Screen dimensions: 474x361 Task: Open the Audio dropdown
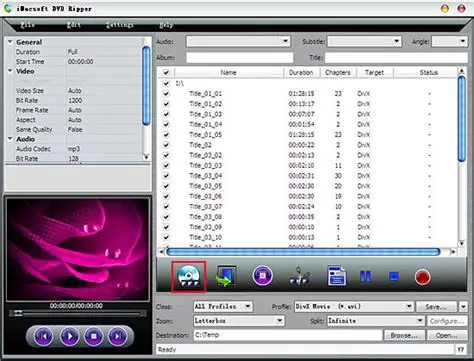coord(238,42)
